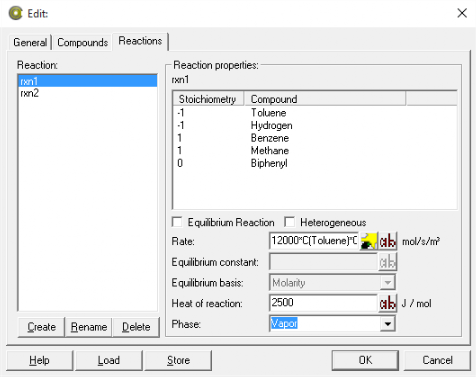The width and height of the screenshot is (476, 377).
Task: Open the Compounds tab
Action: [82, 42]
